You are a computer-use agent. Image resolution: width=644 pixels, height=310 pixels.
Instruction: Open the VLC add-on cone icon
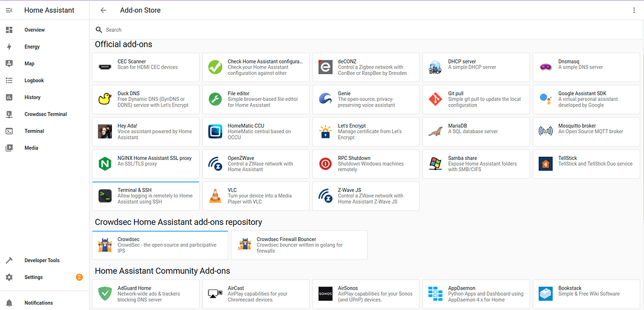pos(215,196)
